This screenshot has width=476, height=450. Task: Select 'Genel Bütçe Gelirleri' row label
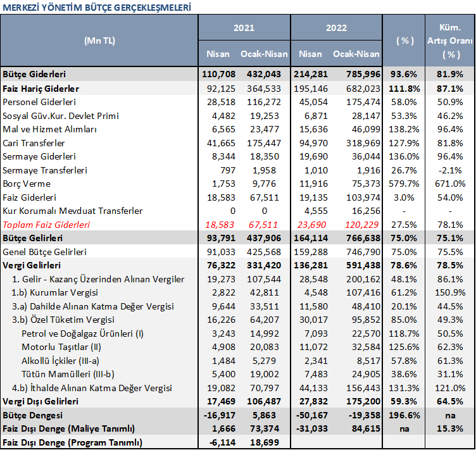pos(44,252)
